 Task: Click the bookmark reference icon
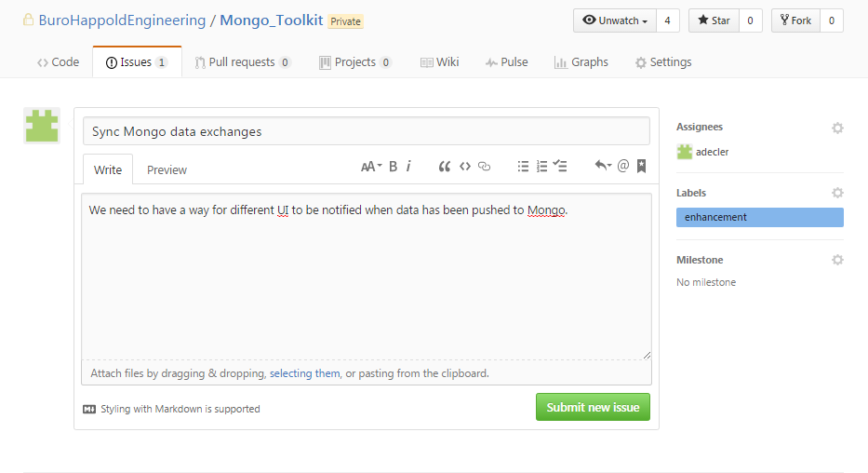642,166
